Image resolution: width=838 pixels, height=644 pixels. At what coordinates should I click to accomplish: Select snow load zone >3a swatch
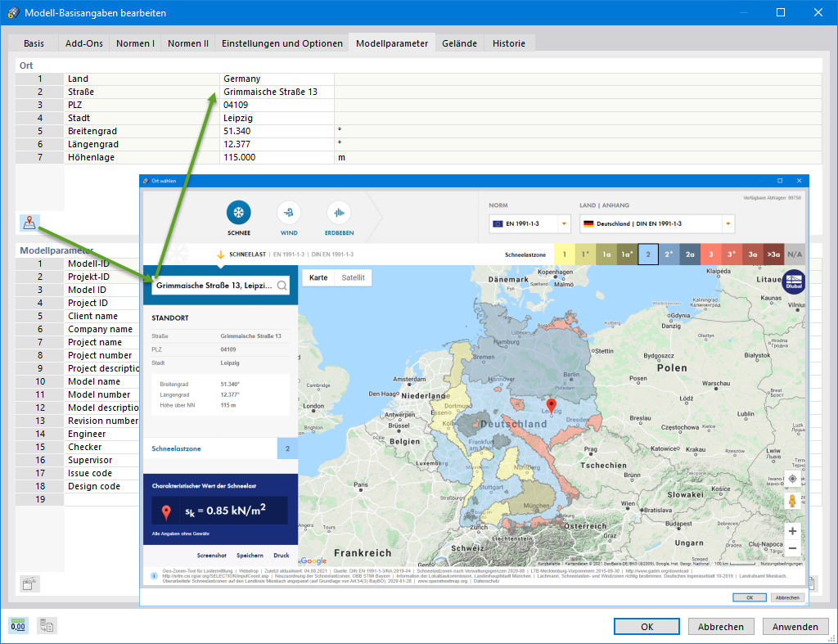coord(773,254)
